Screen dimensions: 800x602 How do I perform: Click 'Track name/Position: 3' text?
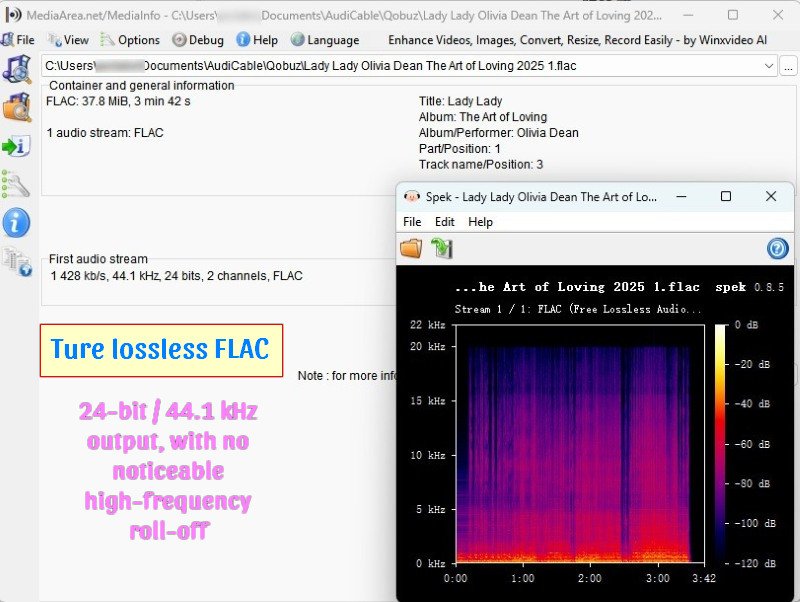pyautogui.click(x=481, y=164)
